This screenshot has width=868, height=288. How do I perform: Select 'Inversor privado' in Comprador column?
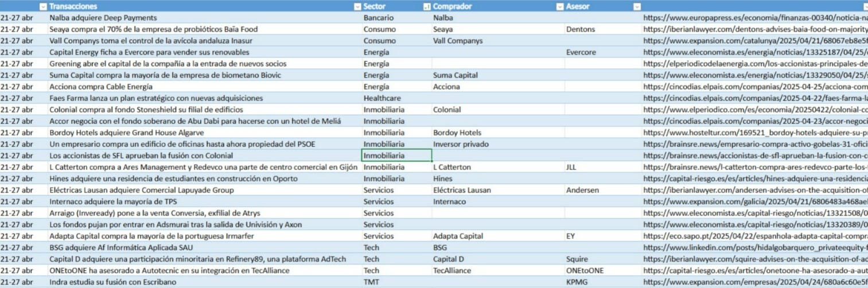point(497,144)
